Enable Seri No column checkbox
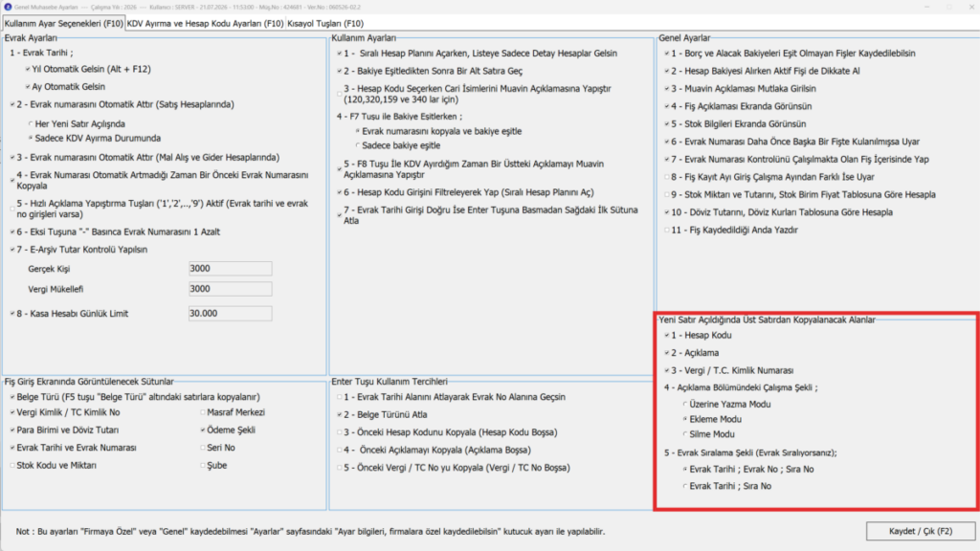 click(203, 448)
